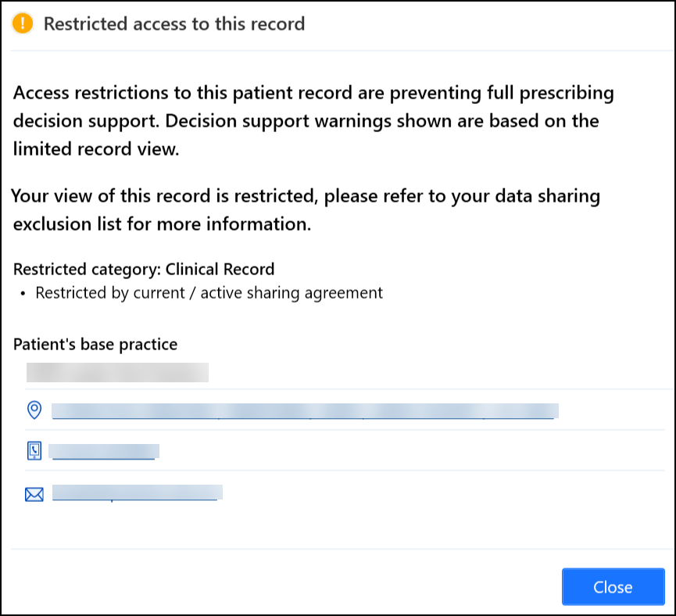The height and width of the screenshot is (616, 676).
Task: Click the "decision support. Decision support warnings" line
Action: click(x=306, y=122)
